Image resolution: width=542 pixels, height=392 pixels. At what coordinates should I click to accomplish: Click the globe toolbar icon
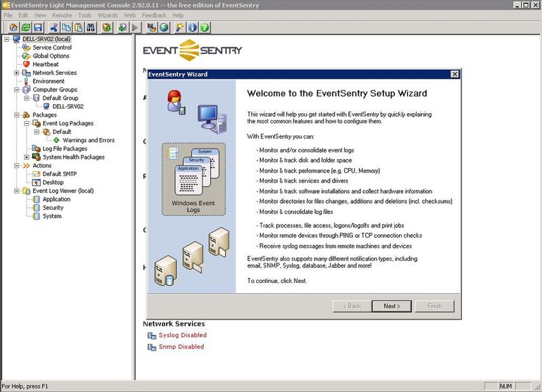coord(164,27)
